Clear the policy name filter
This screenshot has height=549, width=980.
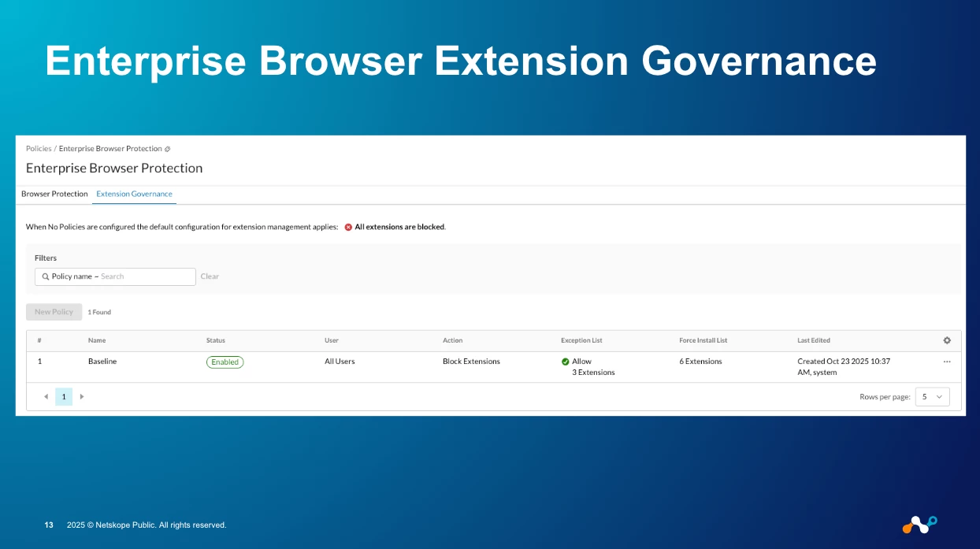point(210,276)
